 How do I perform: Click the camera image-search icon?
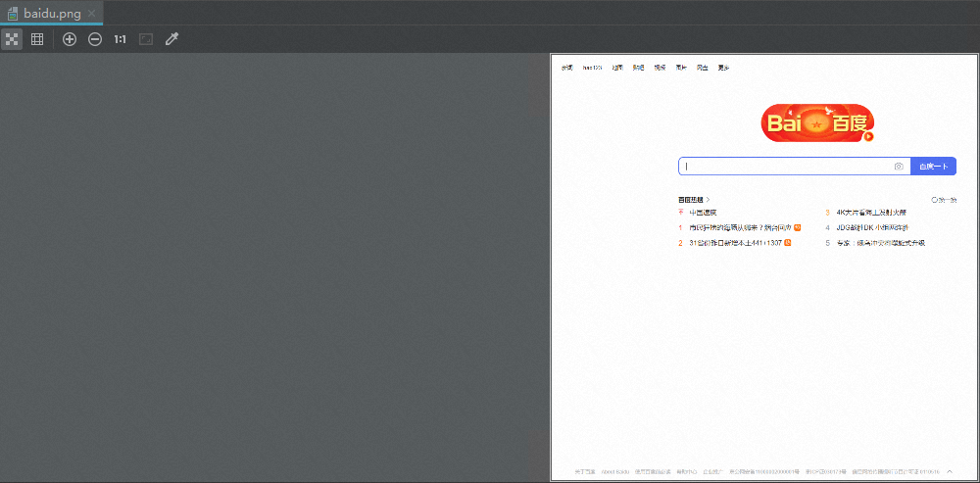tap(899, 167)
